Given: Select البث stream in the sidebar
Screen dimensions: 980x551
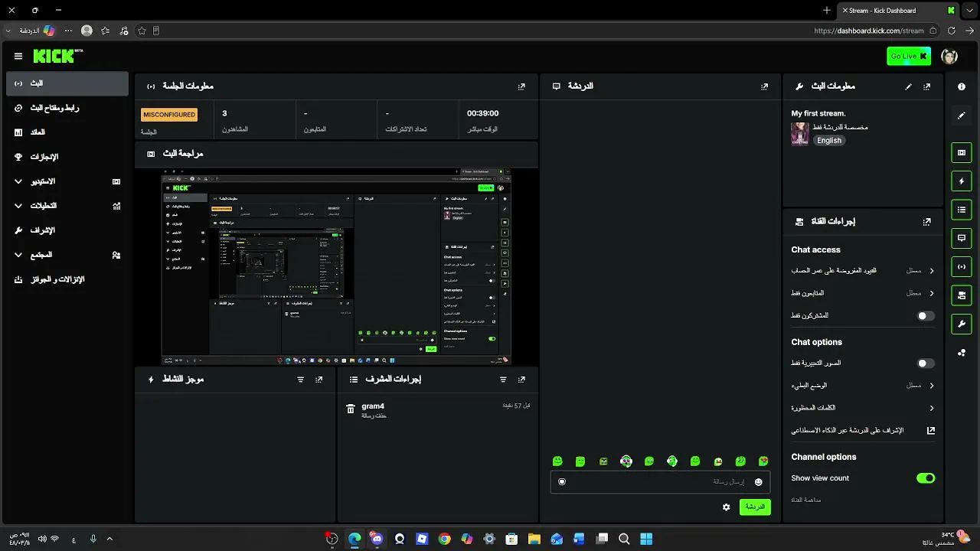Looking at the screenshot, I should (67, 83).
